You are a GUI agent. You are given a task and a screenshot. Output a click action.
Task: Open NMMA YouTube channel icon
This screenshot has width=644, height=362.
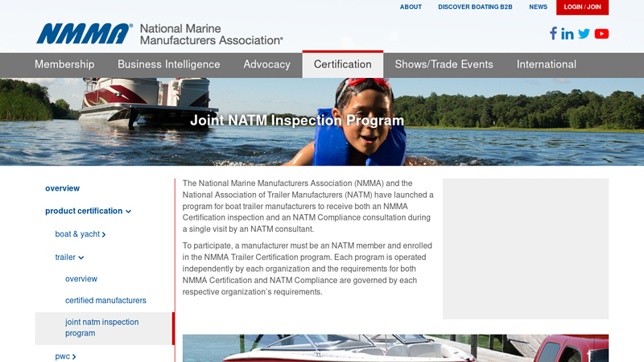click(601, 34)
